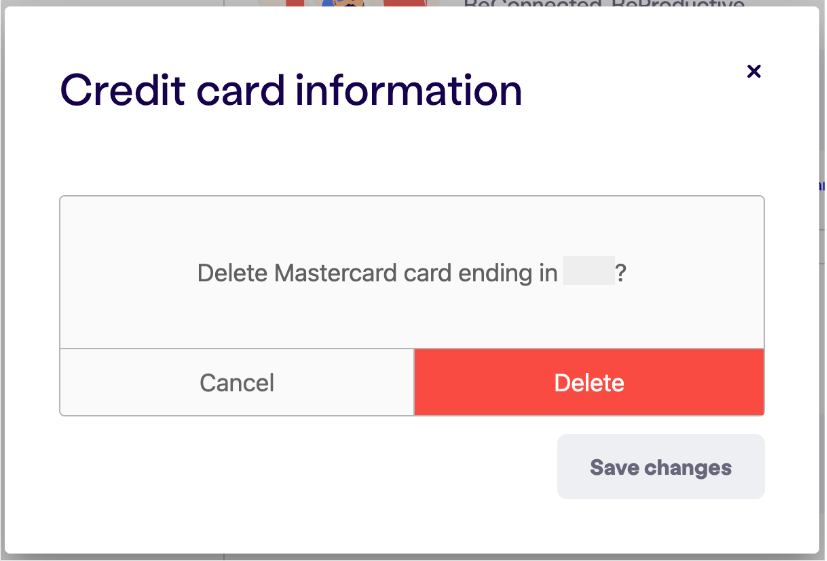Click the blue link fragment at right edge
This screenshot has width=827, height=561.
point(822,186)
